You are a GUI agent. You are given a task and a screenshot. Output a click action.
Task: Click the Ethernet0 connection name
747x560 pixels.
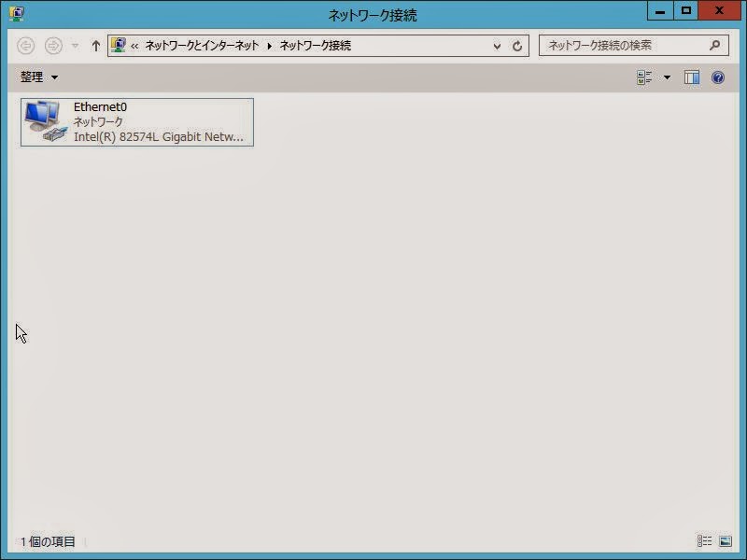point(100,107)
